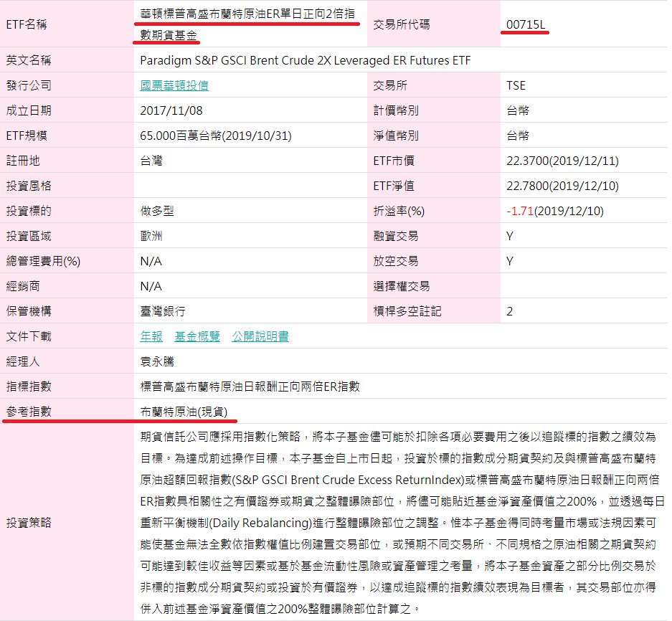
Task: Open the 基金概覽 fund overview document
Action: pyautogui.click(x=197, y=336)
